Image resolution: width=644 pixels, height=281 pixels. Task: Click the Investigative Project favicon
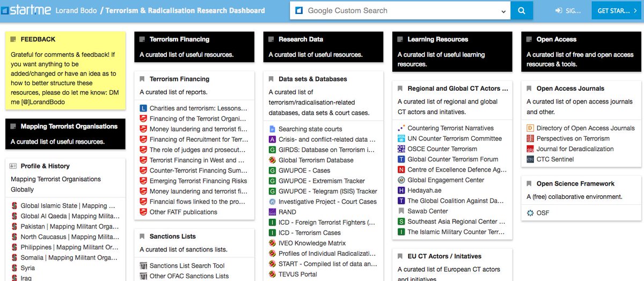click(x=272, y=202)
